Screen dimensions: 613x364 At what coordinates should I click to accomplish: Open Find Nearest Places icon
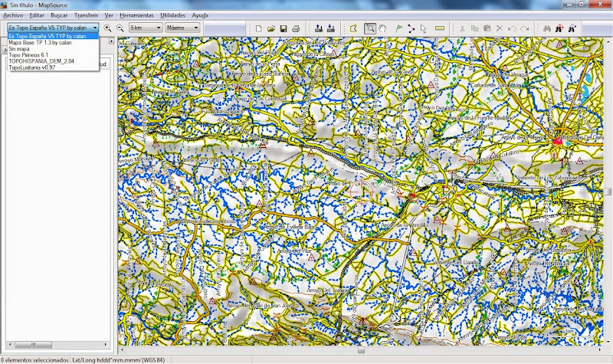point(559,28)
